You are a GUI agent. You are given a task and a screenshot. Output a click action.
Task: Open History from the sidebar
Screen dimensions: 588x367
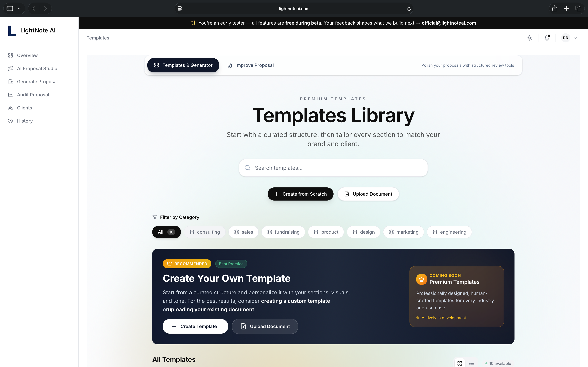point(25,121)
